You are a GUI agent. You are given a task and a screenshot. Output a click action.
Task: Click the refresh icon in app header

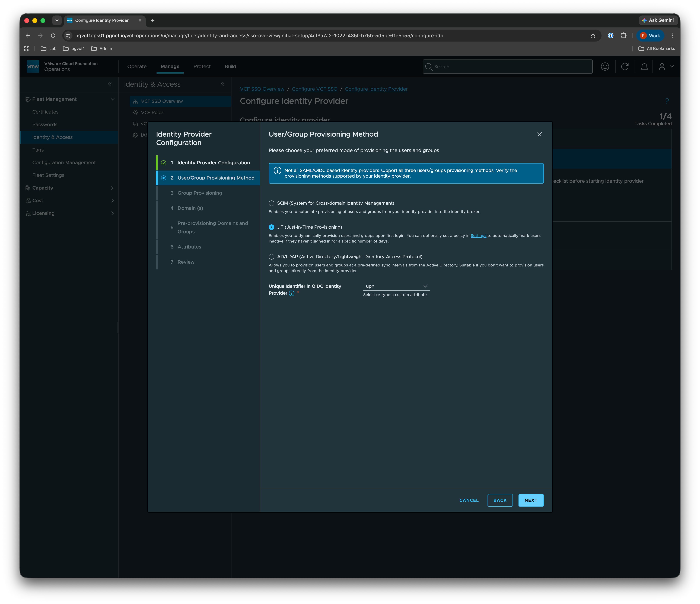625,67
